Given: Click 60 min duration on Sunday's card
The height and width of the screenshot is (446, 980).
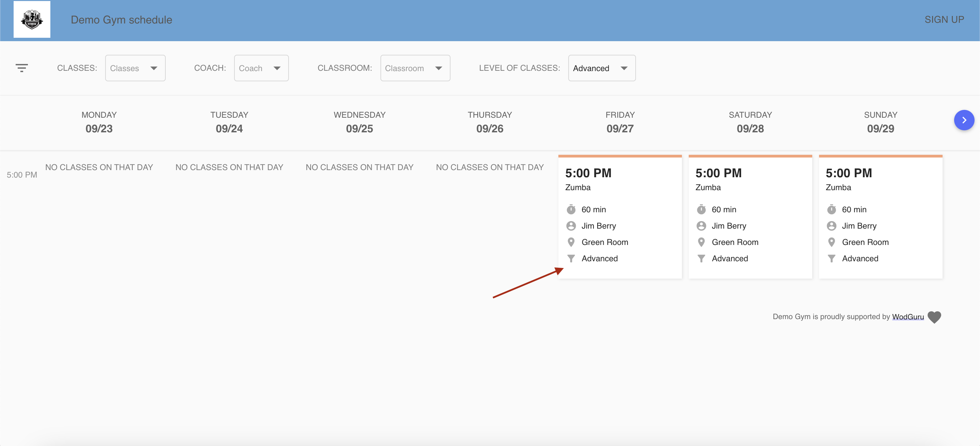Looking at the screenshot, I should point(854,210).
